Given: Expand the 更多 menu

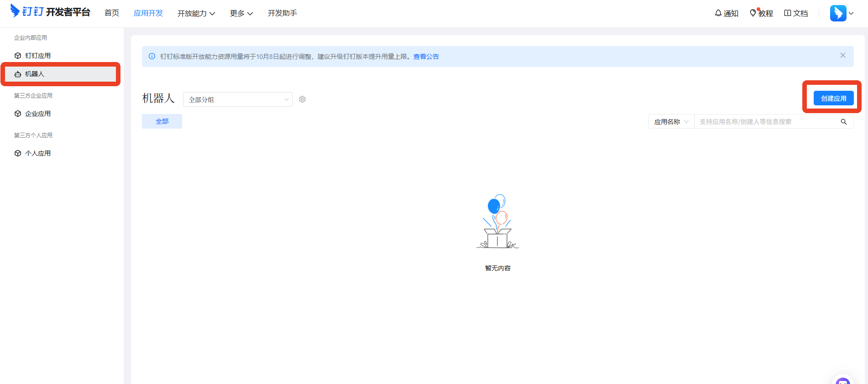Looking at the screenshot, I should click(241, 13).
